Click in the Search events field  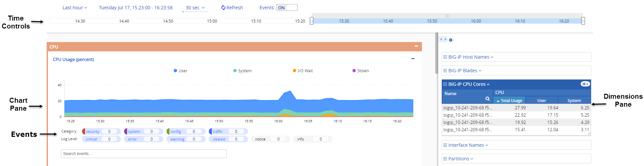click(144, 154)
